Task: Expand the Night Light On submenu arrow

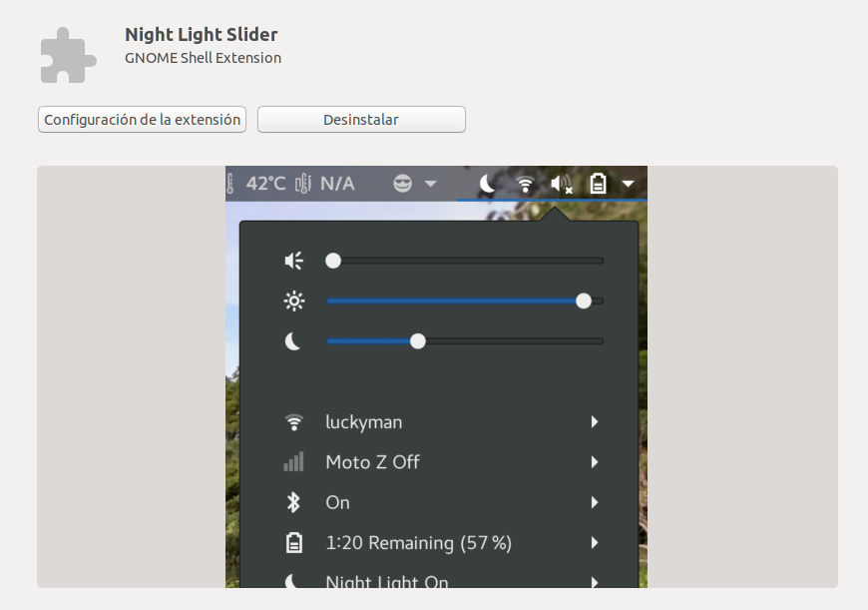Action: (595, 582)
